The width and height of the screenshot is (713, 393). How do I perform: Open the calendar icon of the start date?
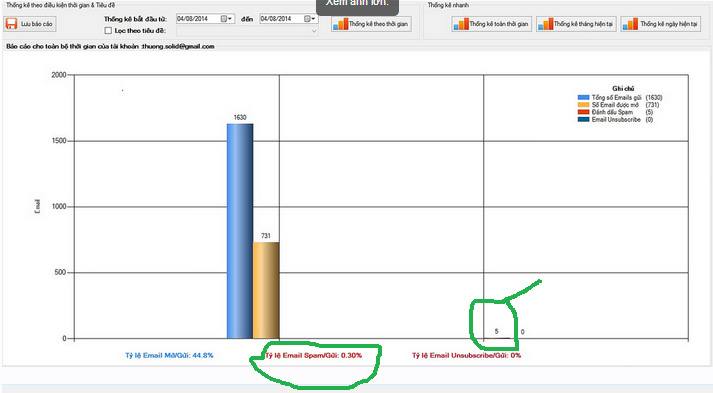(224, 19)
